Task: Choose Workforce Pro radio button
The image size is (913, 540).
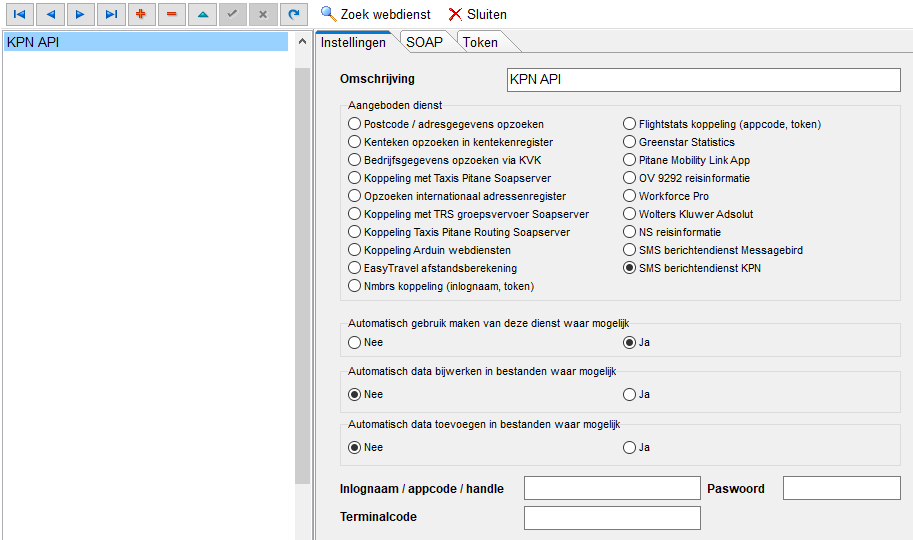Action: (666, 196)
